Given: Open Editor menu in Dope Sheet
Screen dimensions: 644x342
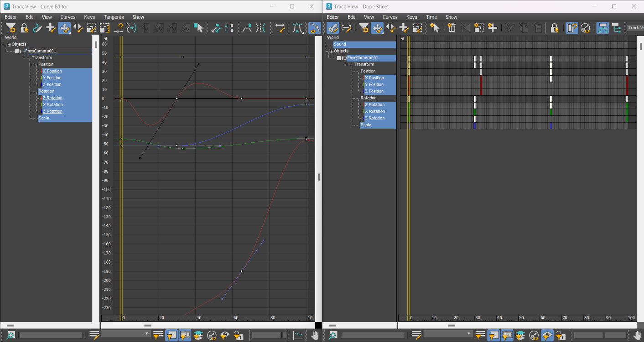Looking at the screenshot, I should (333, 17).
